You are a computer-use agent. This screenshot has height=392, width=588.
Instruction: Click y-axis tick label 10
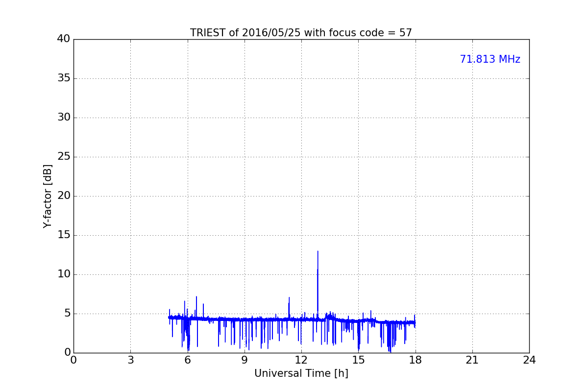tap(64, 274)
